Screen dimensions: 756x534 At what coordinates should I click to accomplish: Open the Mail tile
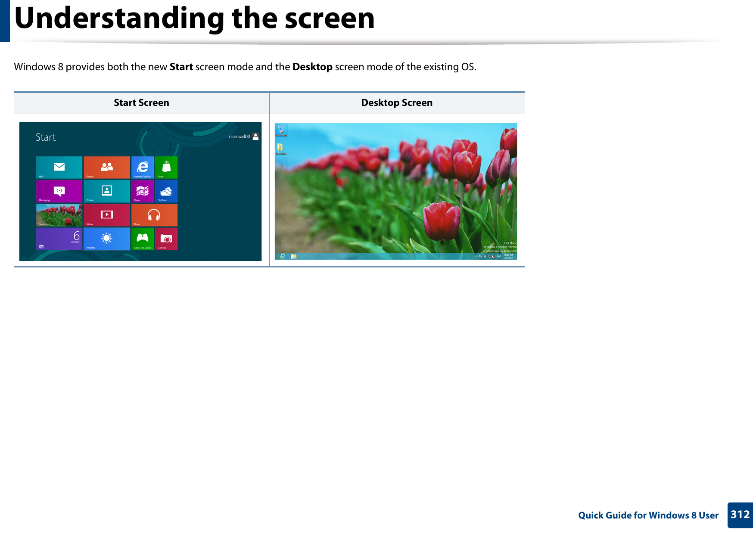(59, 168)
